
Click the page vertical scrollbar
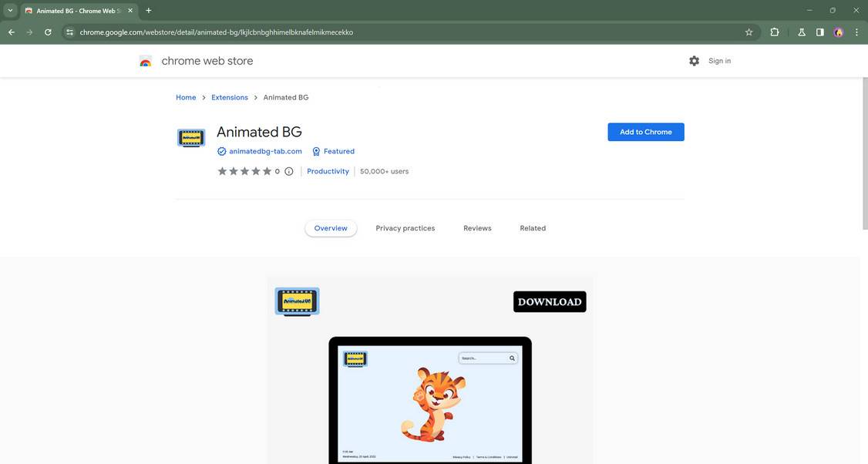[x=865, y=153]
